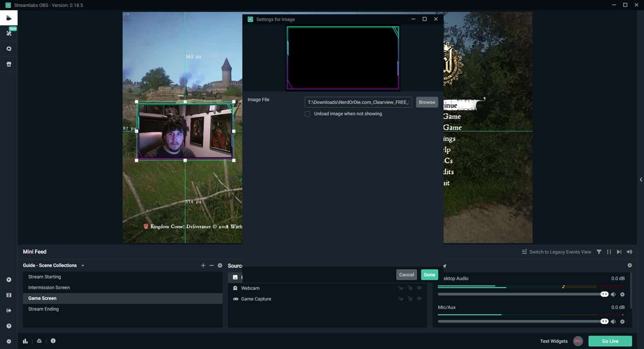Select the Stream Ending scene
Viewport: 644px width, 349px height.
(123, 309)
